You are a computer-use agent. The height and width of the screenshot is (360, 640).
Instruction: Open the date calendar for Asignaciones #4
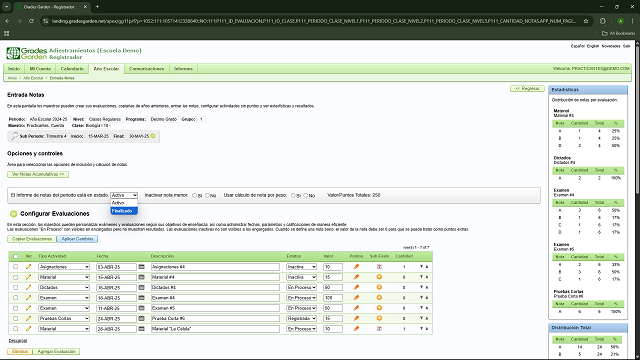point(141,267)
